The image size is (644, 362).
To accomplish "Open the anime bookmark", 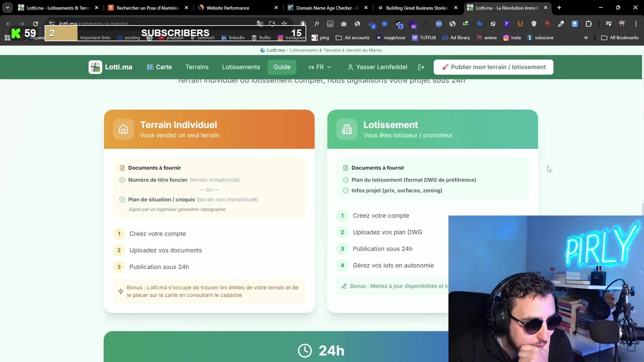I will pos(486,38).
